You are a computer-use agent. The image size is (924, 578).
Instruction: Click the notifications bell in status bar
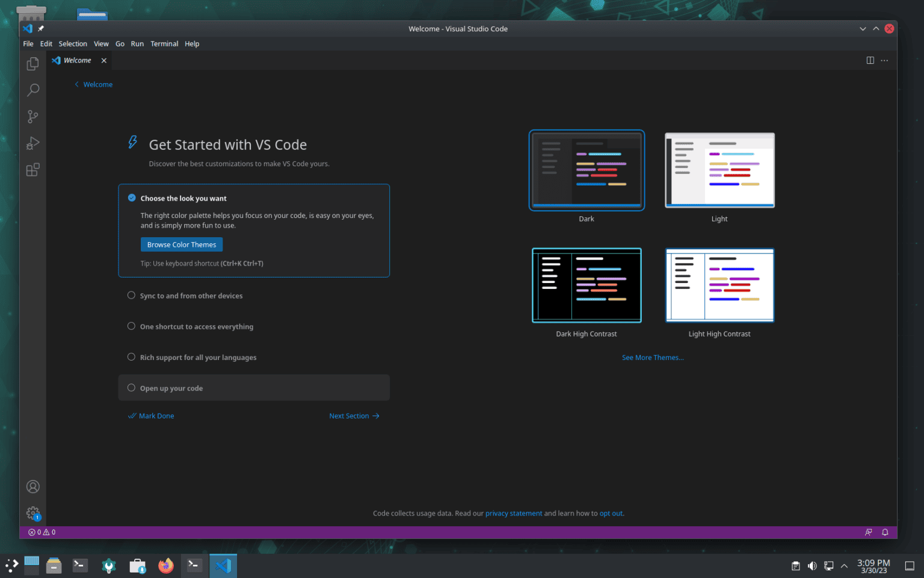tap(884, 532)
